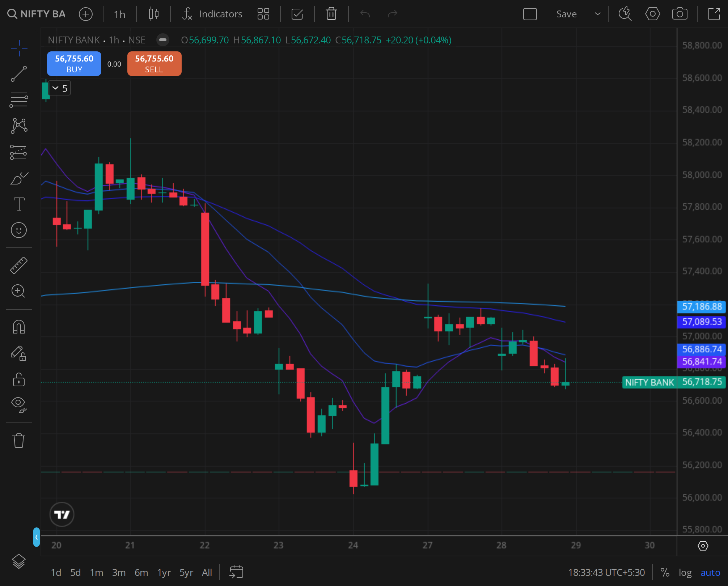Viewport: 728px width, 586px height.
Task: Expand the Save dropdown arrow
Action: pos(598,14)
